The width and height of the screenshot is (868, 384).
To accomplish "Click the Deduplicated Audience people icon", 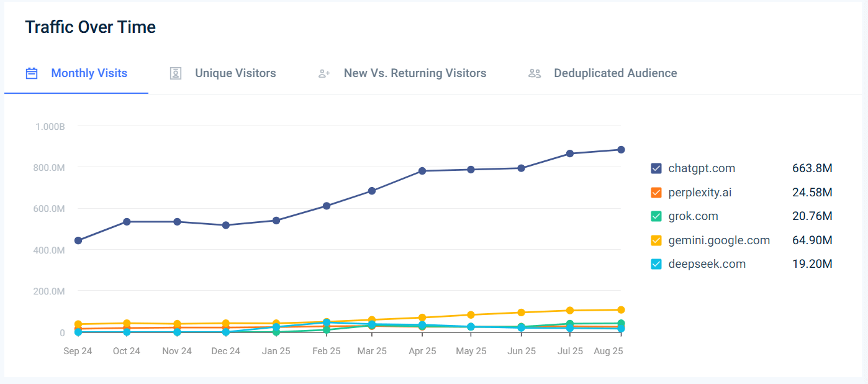I will coord(535,73).
